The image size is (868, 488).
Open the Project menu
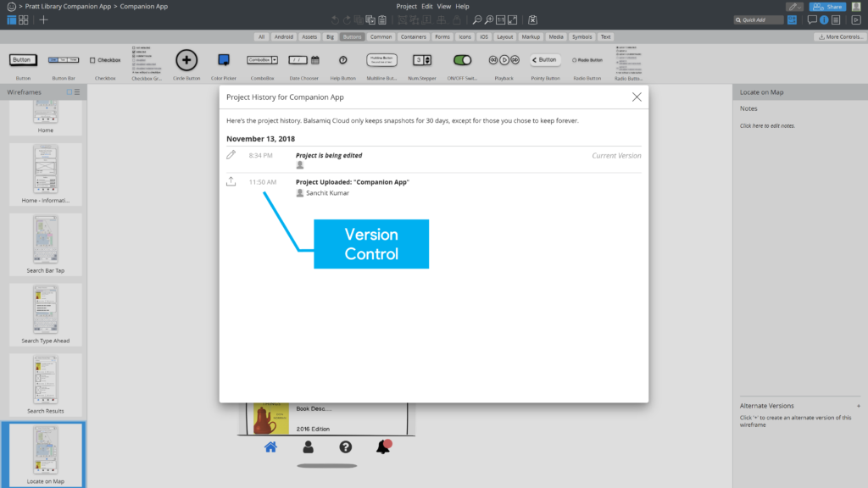click(406, 6)
